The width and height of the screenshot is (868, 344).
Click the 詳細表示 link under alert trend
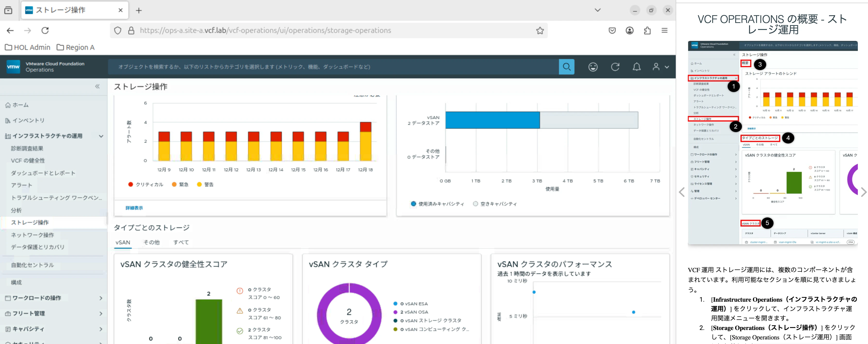[134, 208]
